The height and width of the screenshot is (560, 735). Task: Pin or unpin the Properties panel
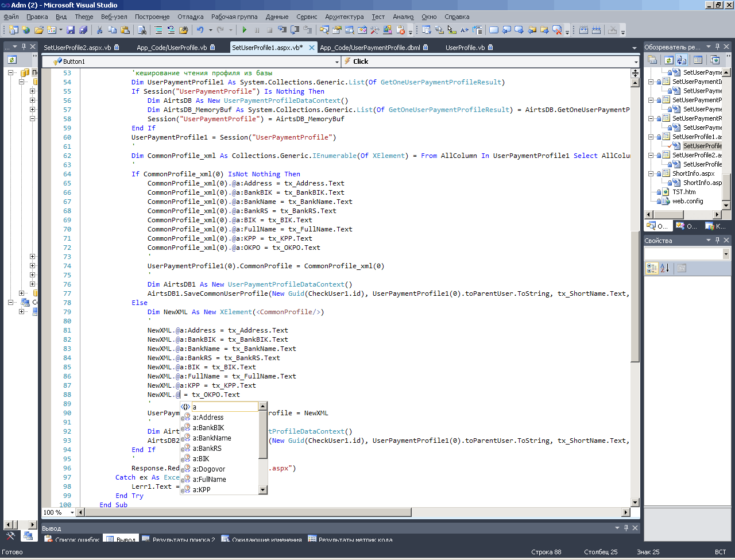(x=717, y=241)
